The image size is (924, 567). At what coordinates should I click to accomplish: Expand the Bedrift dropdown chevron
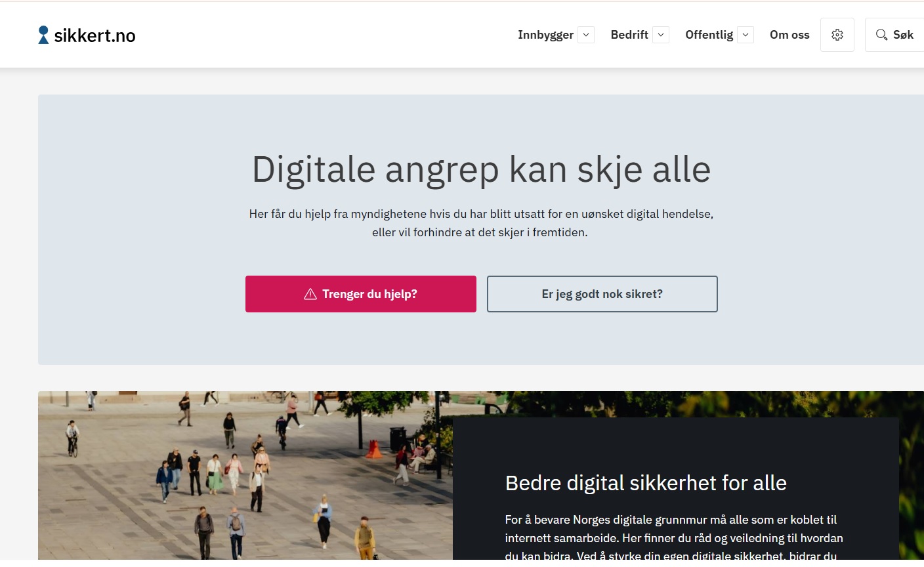(x=661, y=35)
